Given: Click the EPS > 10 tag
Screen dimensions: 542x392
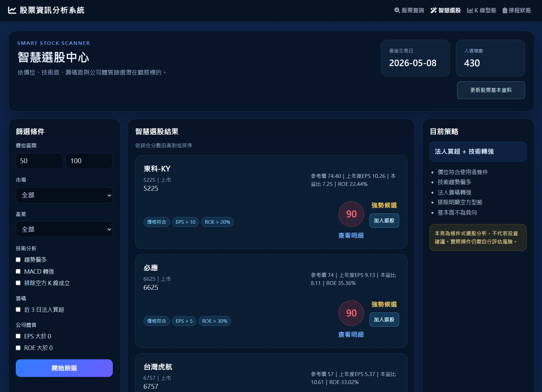Looking at the screenshot, I should click(x=186, y=222).
